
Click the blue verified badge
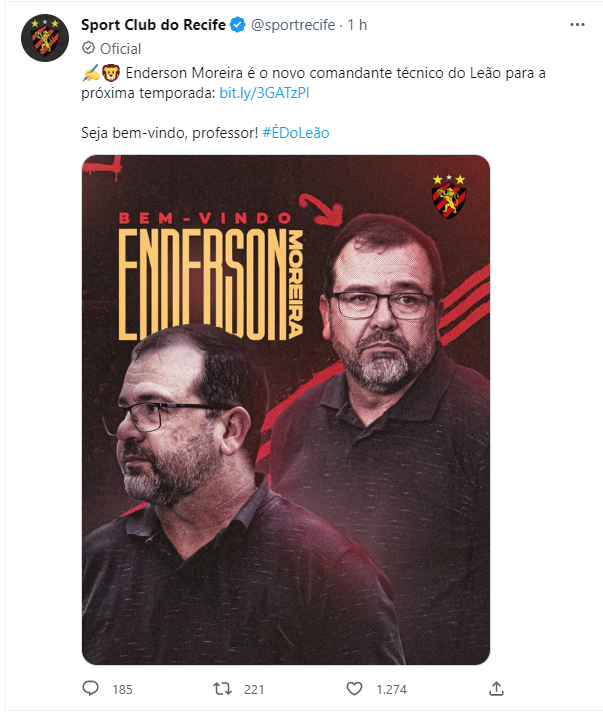pyautogui.click(x=237, y=25)
